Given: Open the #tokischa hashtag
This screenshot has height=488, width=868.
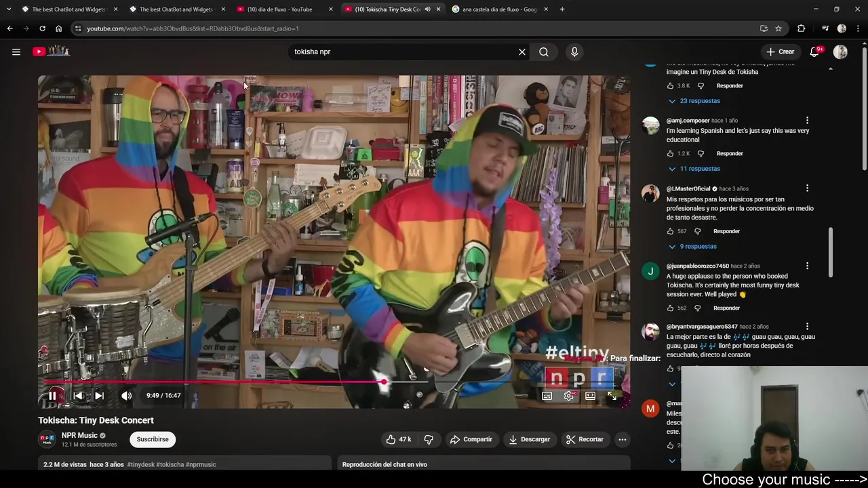Looking at the screenshot, I should pos(170,464).
